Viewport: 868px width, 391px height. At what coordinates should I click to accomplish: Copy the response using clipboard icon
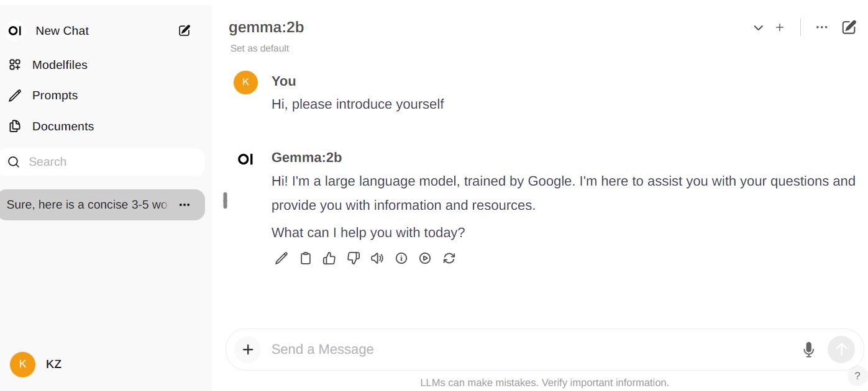(305, 258)
